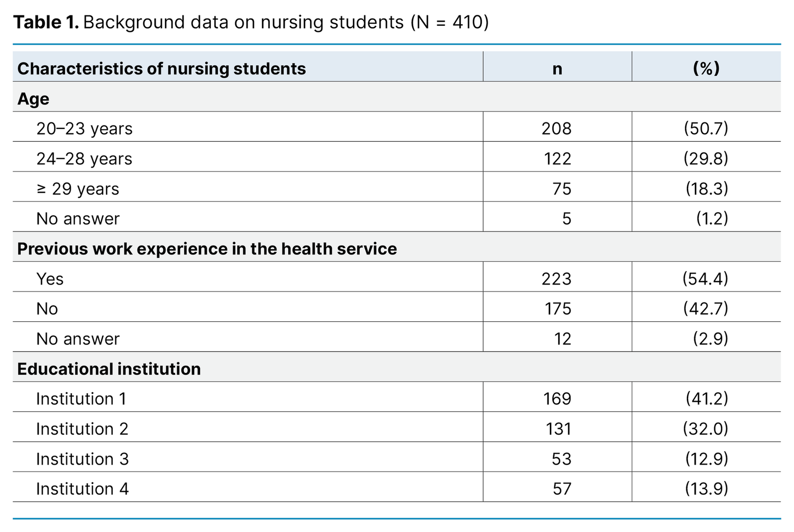Click the "Previous work experience in the health service" heading
Screen dimensions: 794x532
point(207,249)
